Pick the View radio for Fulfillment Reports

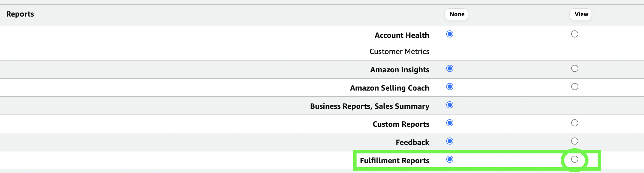575,159
